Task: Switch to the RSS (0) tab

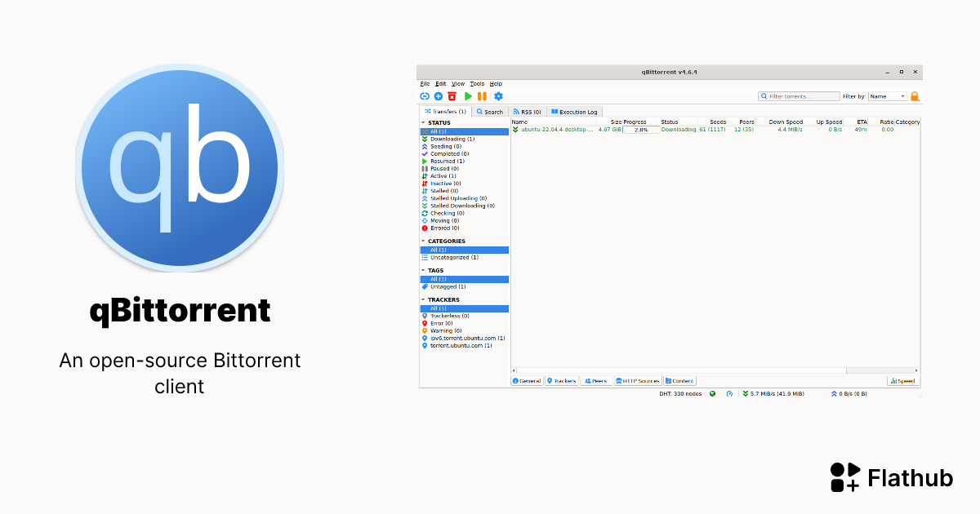Action: [527, 111]
